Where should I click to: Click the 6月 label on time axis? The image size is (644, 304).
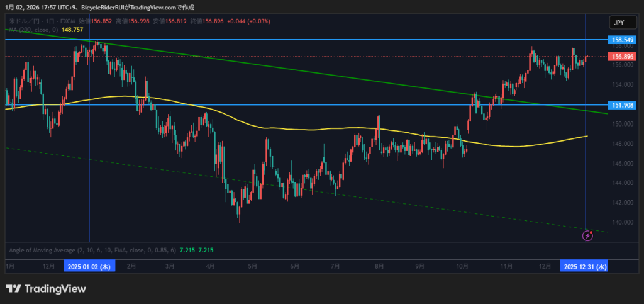coord(294,267)
